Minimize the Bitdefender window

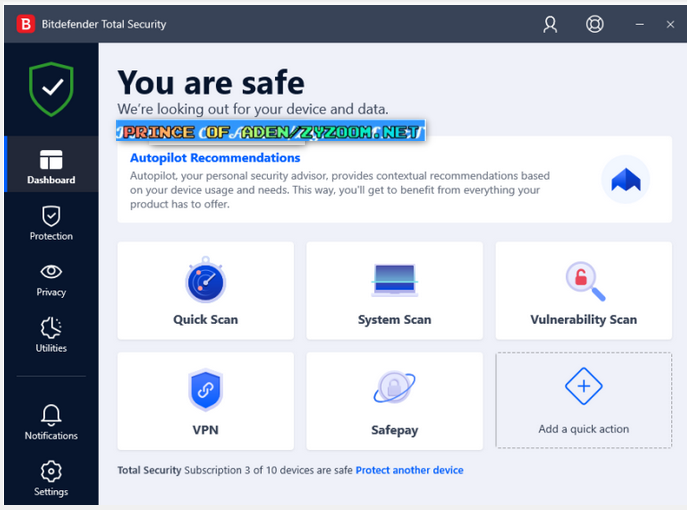coord(640,25)
